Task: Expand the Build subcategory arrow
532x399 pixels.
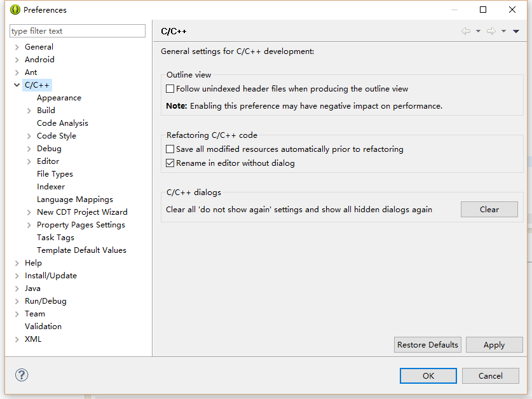Action: (x=29, y=111)
